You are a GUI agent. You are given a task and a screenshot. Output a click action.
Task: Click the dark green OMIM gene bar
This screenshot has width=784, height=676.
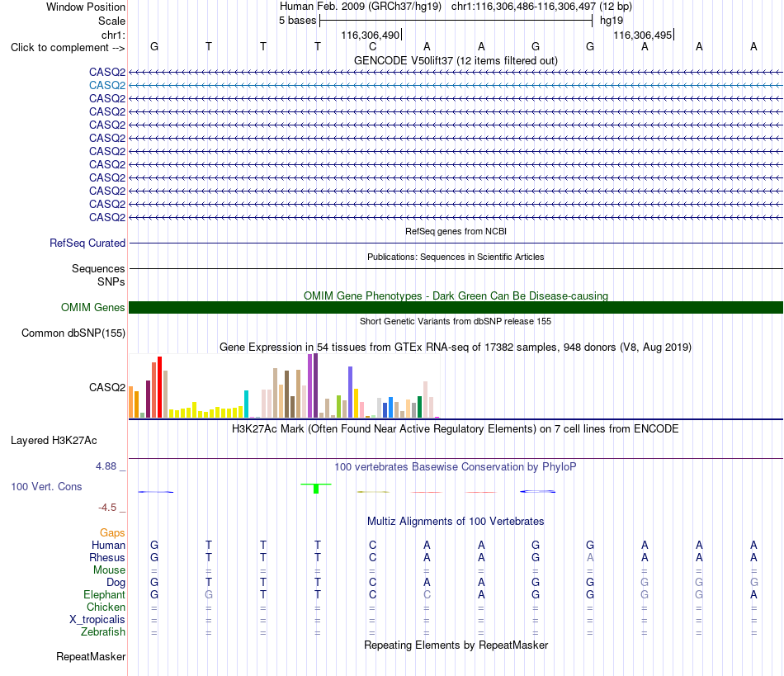tap(456, 308)
